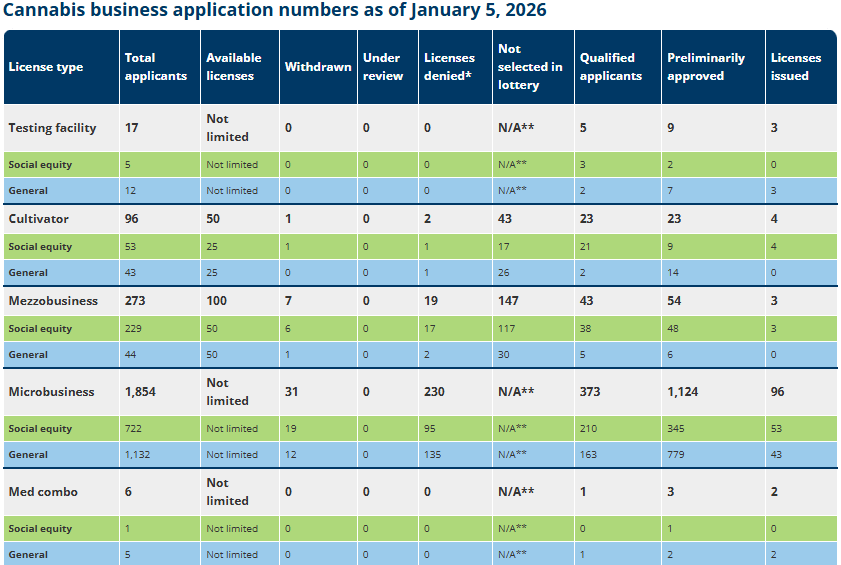Click Microbusiness total applicants value 1,854
Screen dimensions: 841x565
click(140, 392)
